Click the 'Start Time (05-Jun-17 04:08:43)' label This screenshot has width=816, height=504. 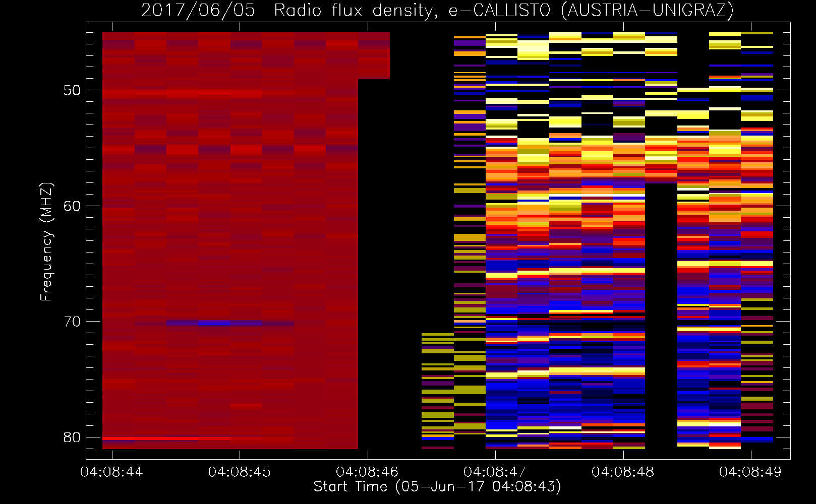coord(437,486)
